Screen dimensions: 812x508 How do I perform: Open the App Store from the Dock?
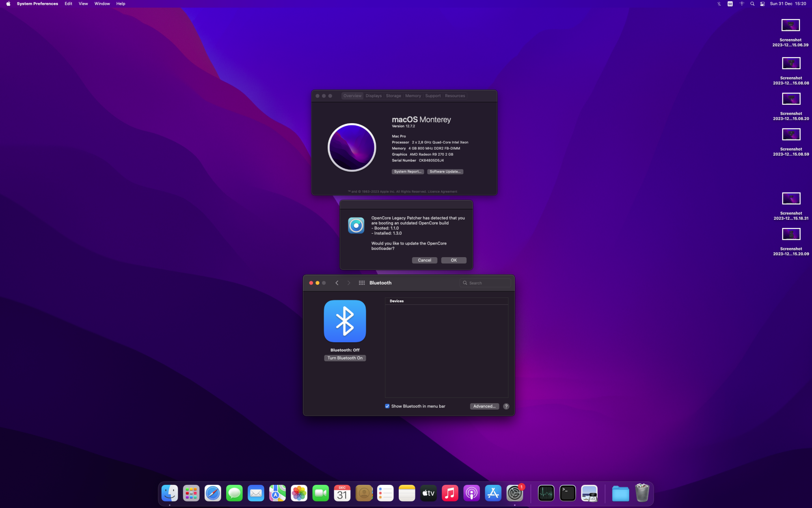[493, 493]
